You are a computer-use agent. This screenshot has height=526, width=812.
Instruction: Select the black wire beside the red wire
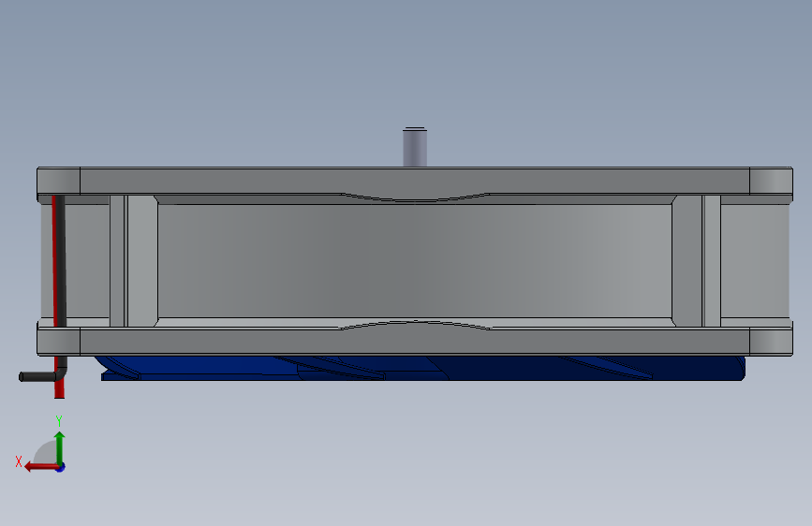coord(61,261)
